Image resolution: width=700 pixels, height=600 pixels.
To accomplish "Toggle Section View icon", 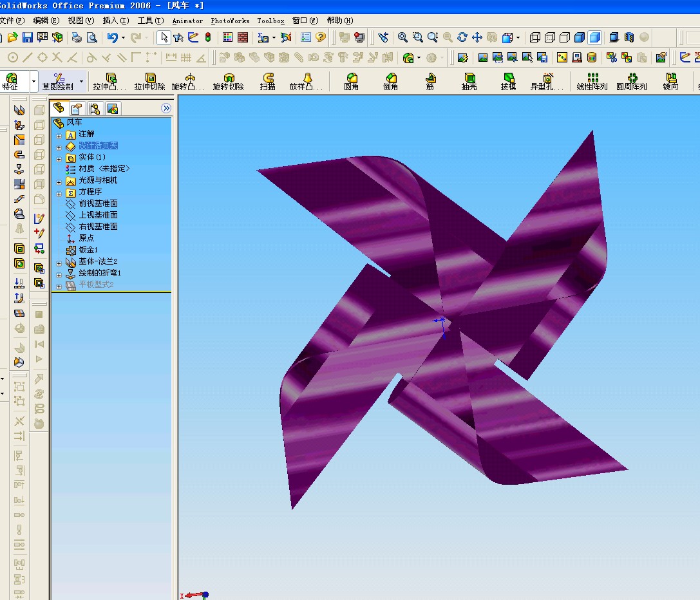I will 629,37.
